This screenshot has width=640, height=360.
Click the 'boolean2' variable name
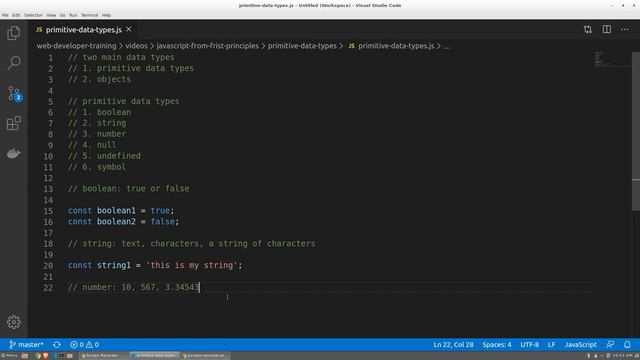(116, 222)
